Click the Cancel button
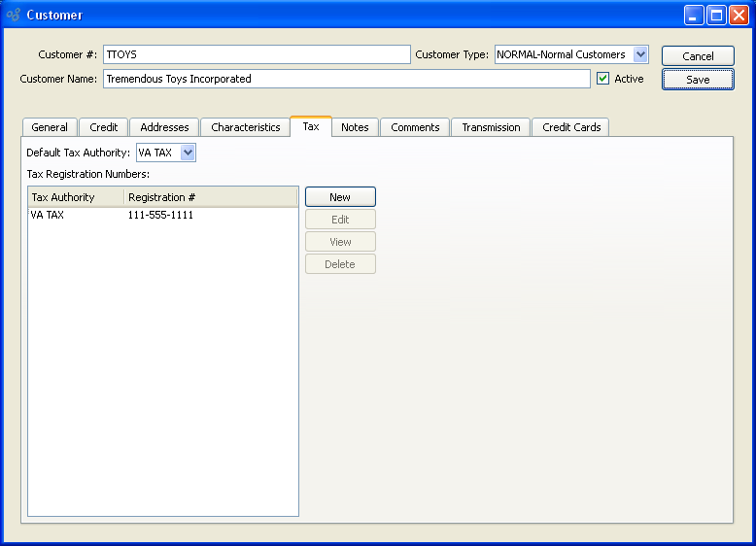 tap(698, 56)
